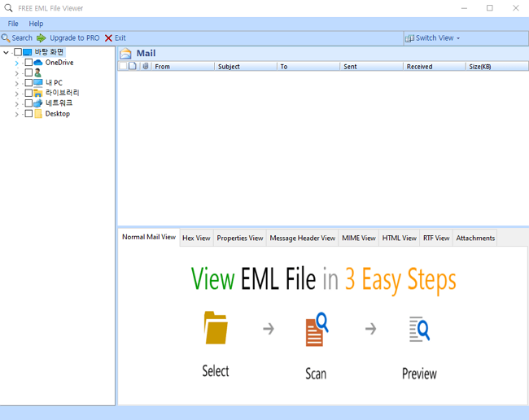Click the Exit toolbar label
The image size is (529, 420).
(x=120, y=37)
